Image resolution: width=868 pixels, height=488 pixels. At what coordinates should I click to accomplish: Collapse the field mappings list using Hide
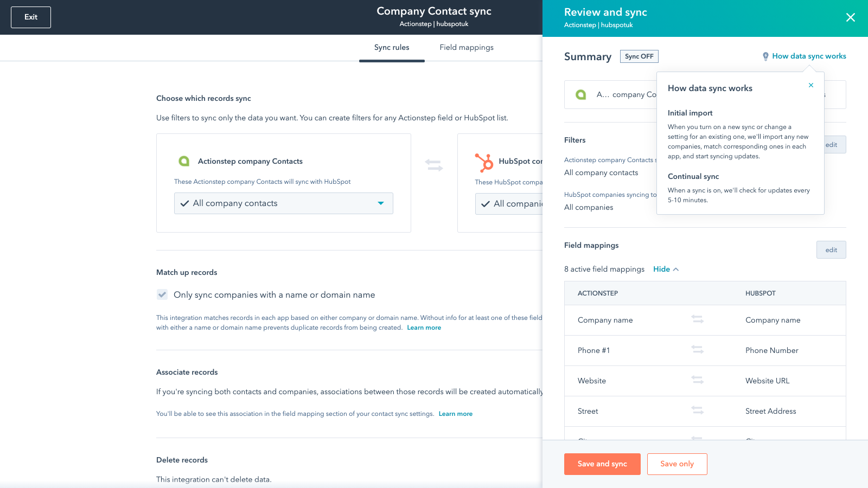661,269
